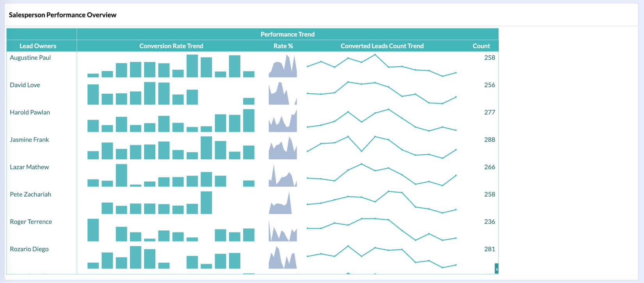Image resolution: width=644 pixels, height=283 pixels.
Task: Click the Count column header
Action: 481,46
